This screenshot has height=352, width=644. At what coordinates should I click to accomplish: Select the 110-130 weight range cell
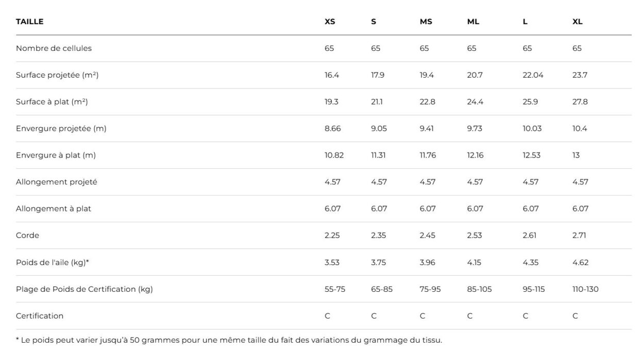585,289
